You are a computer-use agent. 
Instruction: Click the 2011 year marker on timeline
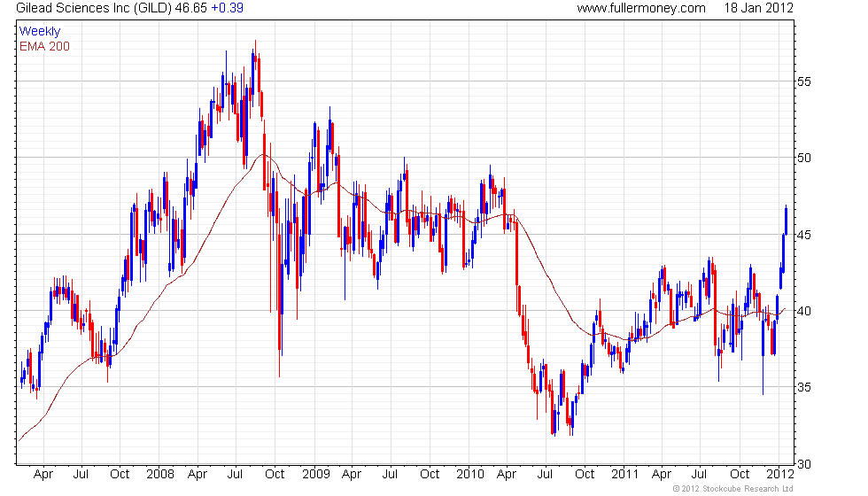(625, 475)
